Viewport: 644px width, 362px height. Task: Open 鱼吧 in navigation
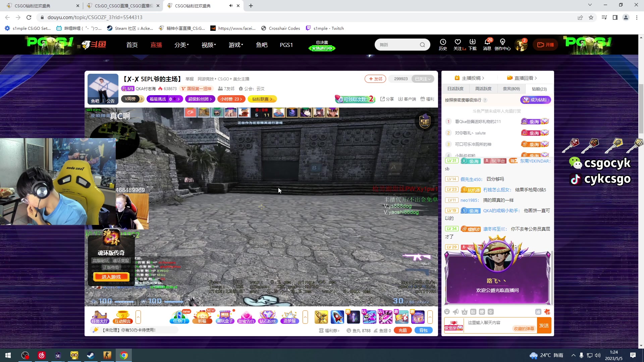coord(262,45)
